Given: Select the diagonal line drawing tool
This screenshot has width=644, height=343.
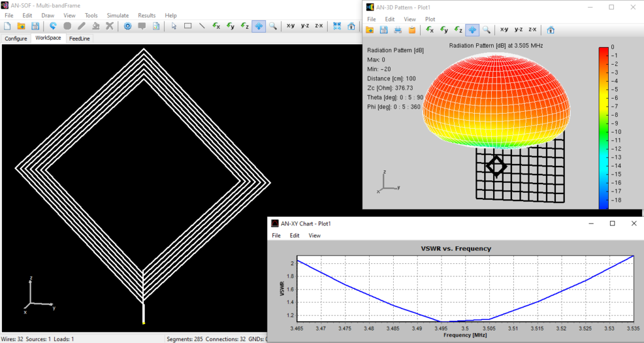Looking at the screenshot, I should [202, 26].
